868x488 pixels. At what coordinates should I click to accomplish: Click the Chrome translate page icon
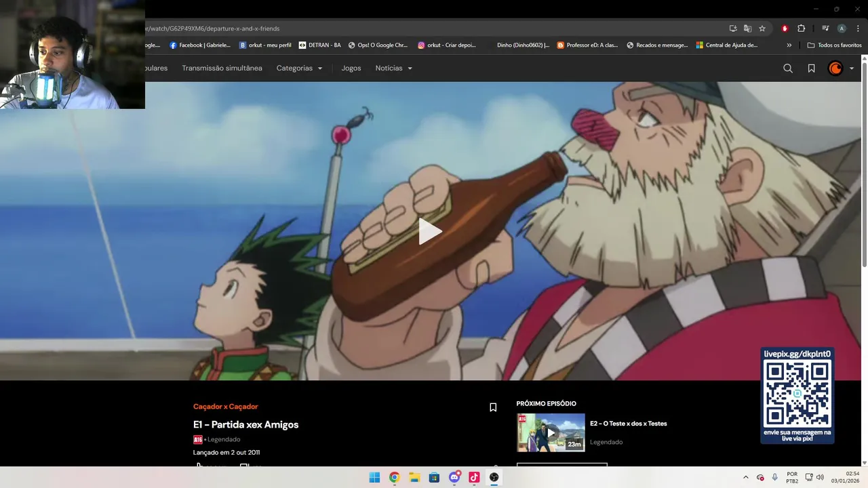(747, 28)
